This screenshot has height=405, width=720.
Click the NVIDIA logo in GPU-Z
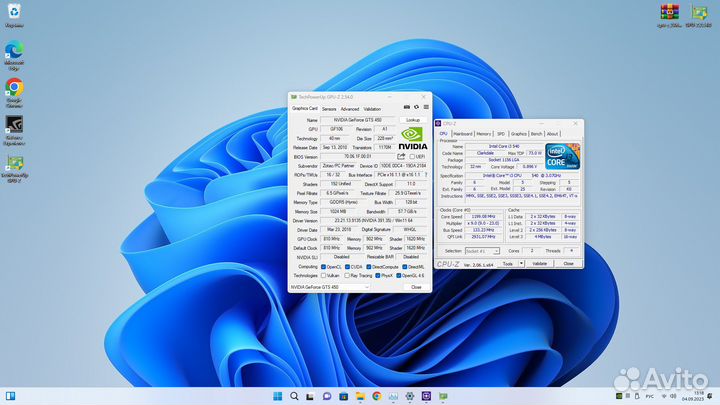pos(412,139)
